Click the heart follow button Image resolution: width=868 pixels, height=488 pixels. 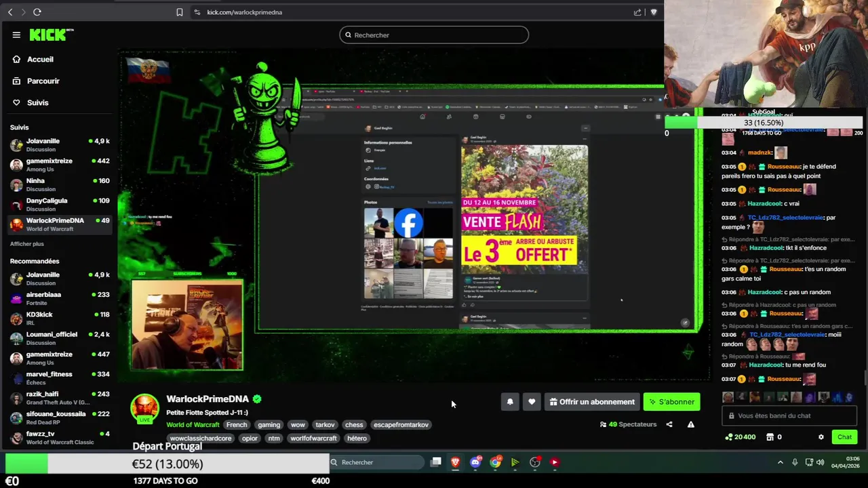click(x=532, y=402)
